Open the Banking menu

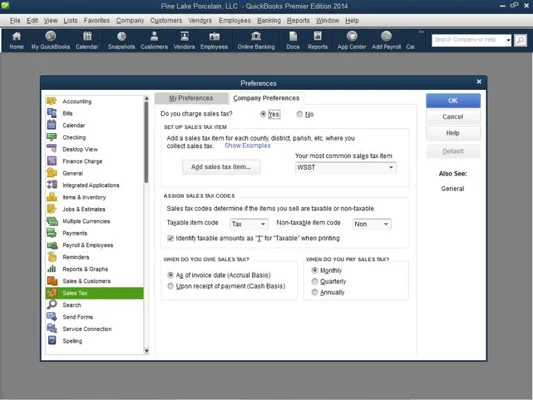coord(269,20)
